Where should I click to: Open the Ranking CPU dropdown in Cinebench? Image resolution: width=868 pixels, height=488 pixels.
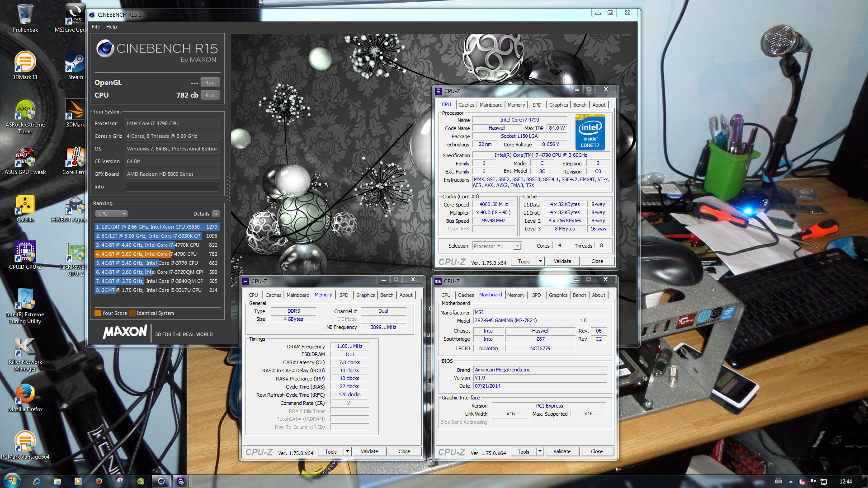click(111, 214)
